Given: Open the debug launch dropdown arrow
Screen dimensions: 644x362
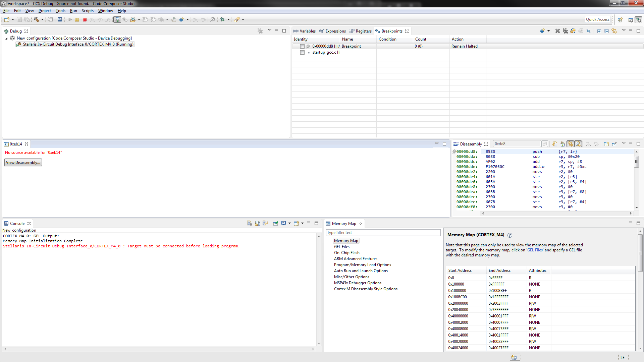Looking at the screenshot, I should click(x=228, y=20).
